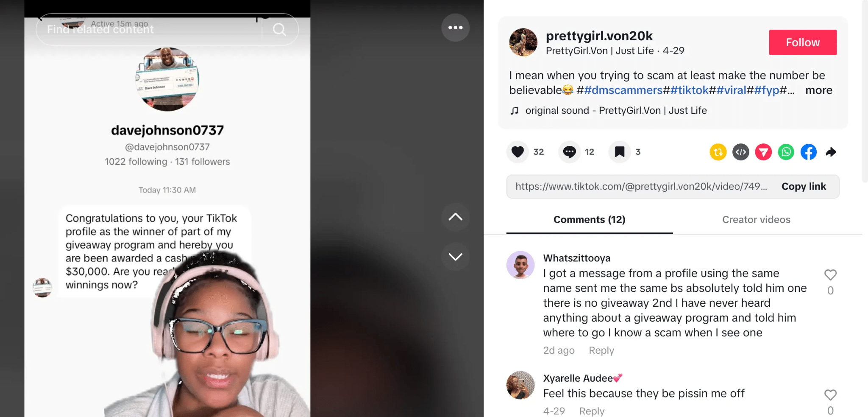
Task: Click the music note for original sound
Action: [515, 110]
